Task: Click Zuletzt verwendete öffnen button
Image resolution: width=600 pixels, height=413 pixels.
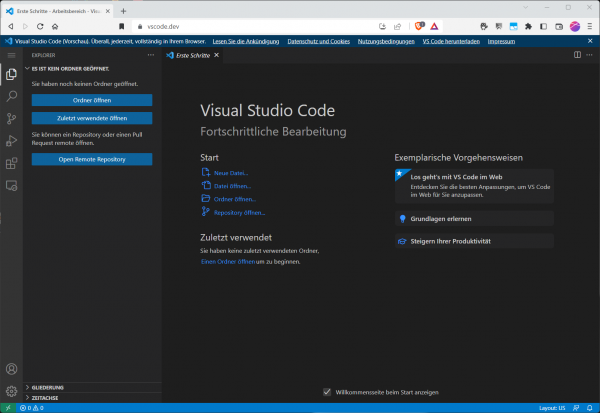Action: pyautogui.click(x=92, y=118)
